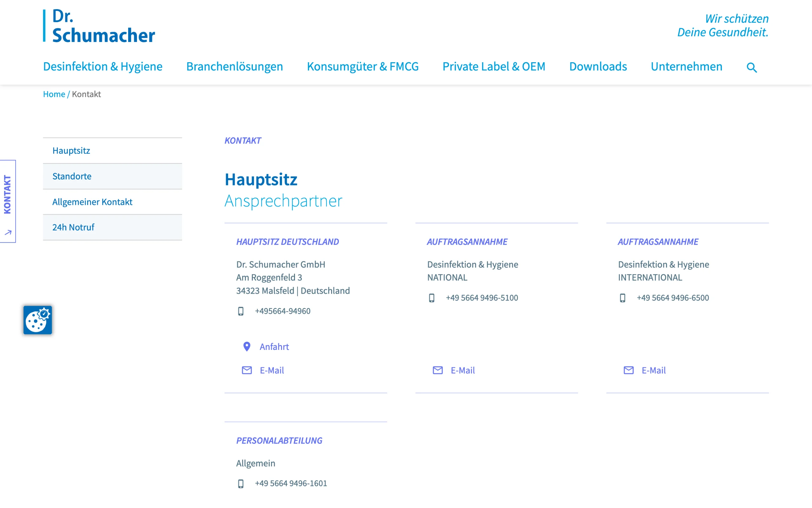Click envelope icon under Hauptsitz Deutschland
Viewport: 812px width, 508px height.
[x=247, y=370]
